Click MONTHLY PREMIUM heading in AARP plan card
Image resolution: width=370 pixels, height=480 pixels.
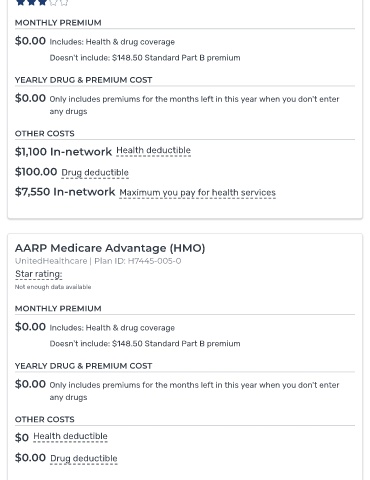point(58,309)
